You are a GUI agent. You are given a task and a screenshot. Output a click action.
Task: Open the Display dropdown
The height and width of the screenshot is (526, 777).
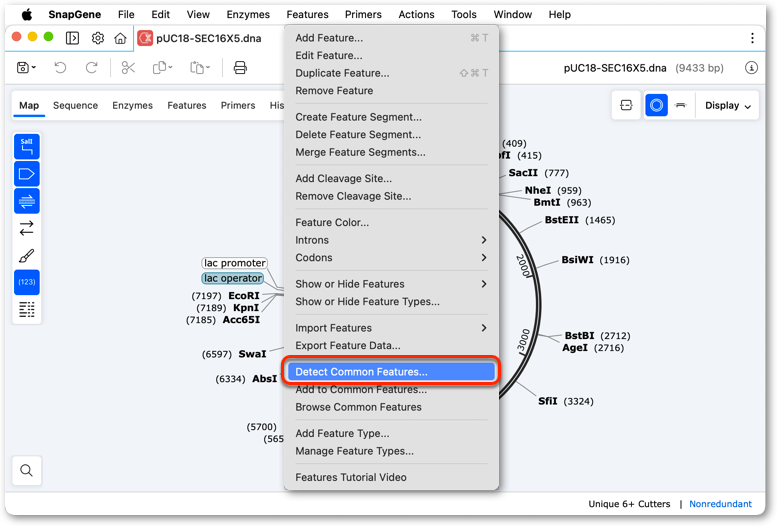click(727, 106)
